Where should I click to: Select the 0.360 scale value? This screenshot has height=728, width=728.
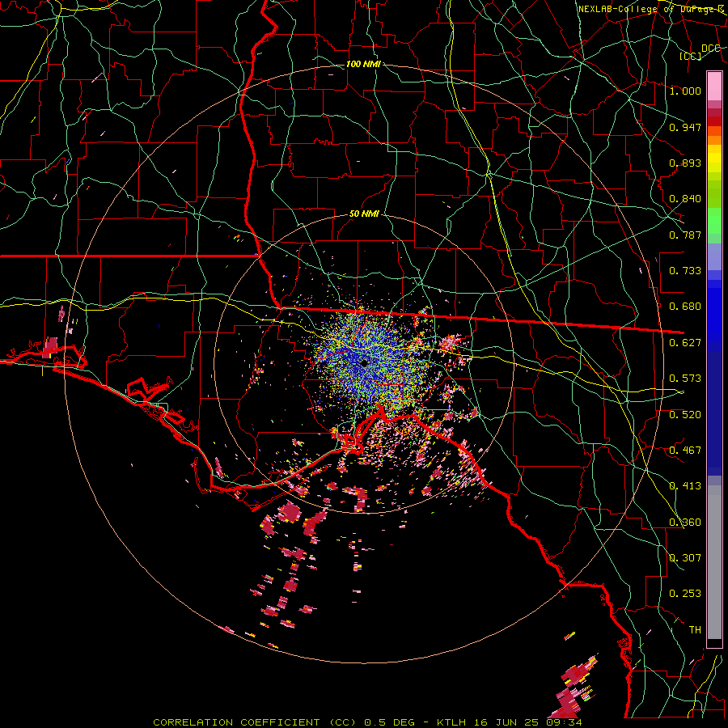point(685,523)
